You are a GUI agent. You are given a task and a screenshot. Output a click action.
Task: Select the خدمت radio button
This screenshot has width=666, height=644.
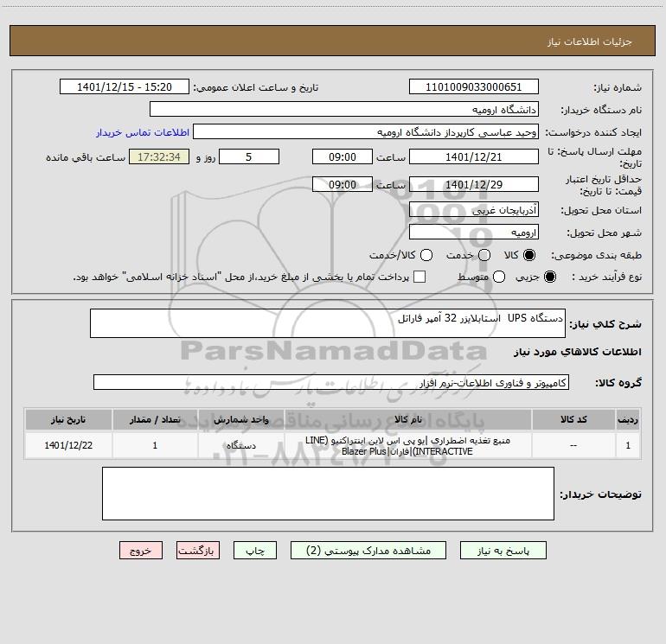coord(484,255)
